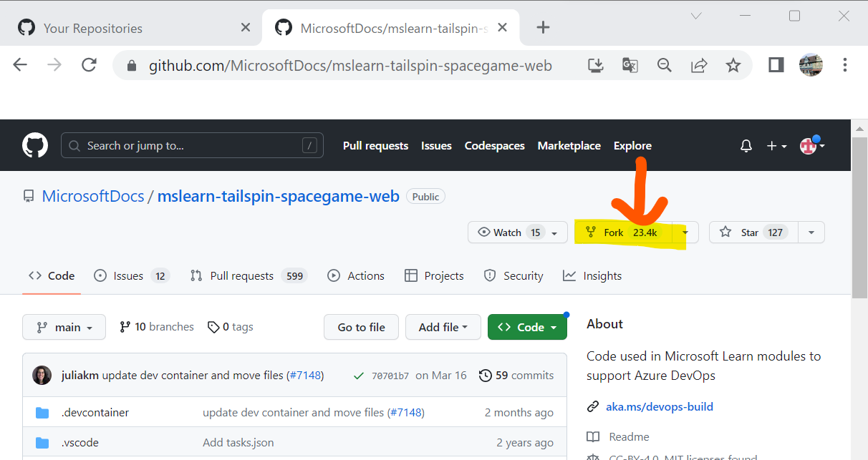Click the link icon beside aka.ms/devops-build
The image size is (868, 460).
pos(593,407)
